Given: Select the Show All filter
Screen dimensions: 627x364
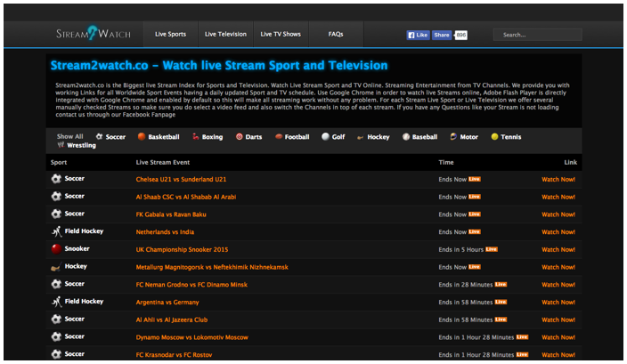Looking at the screenshot, I should (x=70, y=136).
